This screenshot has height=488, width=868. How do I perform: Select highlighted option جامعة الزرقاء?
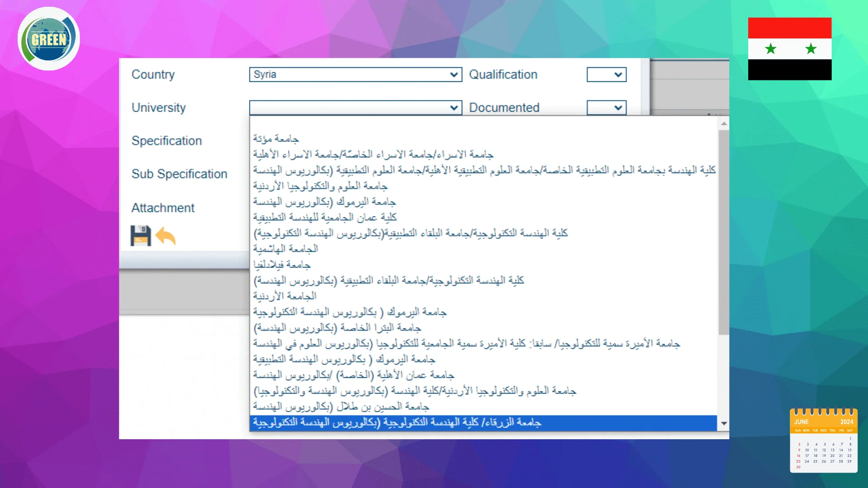397,422
